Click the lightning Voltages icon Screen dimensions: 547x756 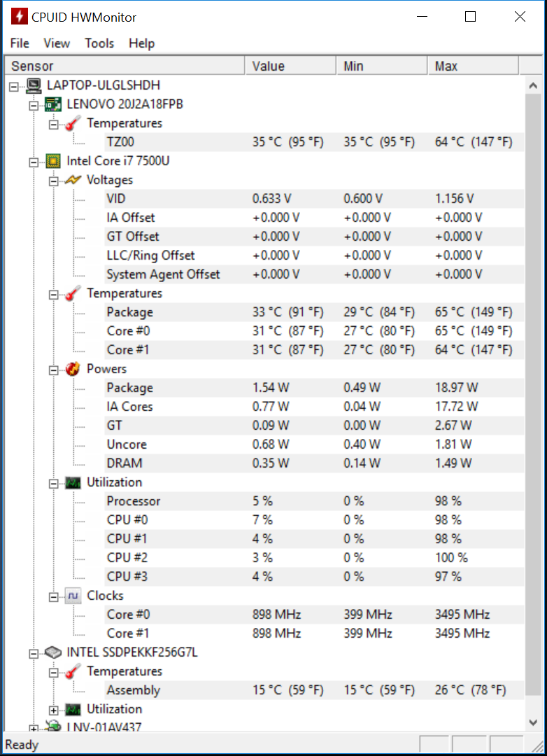tap(73, 180)
